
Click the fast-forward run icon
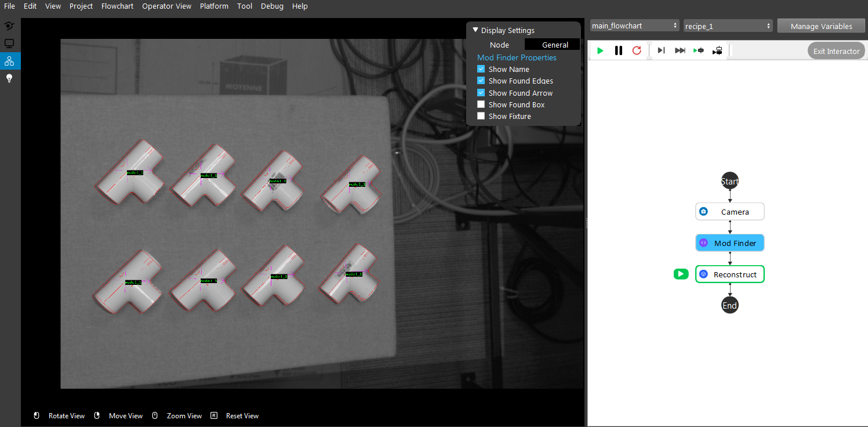[680, 51]
